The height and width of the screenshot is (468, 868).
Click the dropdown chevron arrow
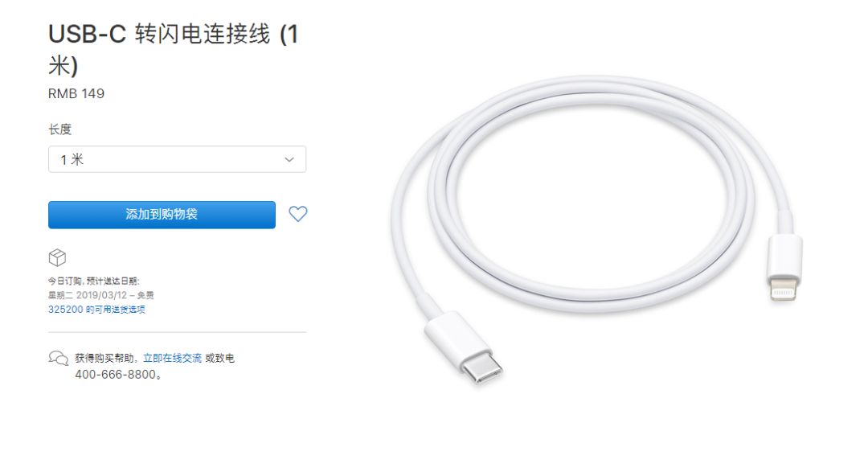289,159
